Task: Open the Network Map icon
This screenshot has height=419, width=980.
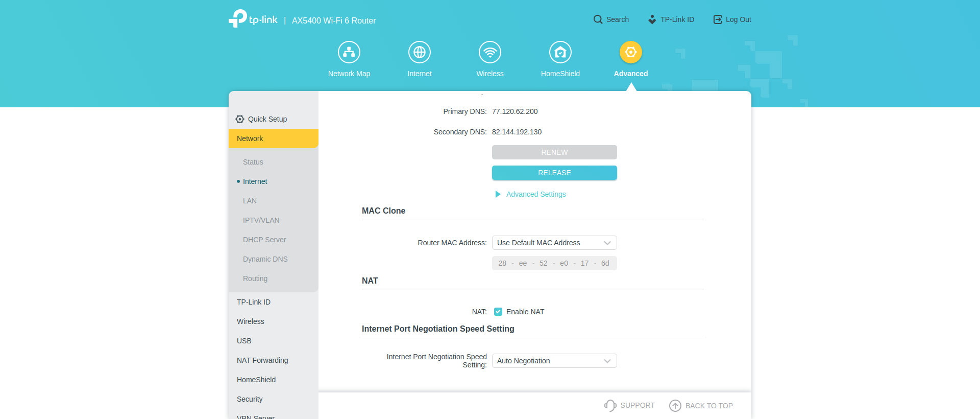Action: point(349,52)
